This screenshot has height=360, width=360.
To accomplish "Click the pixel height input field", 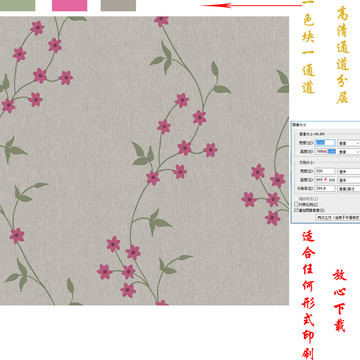I will pyautogui.click(x=325, y=152).
